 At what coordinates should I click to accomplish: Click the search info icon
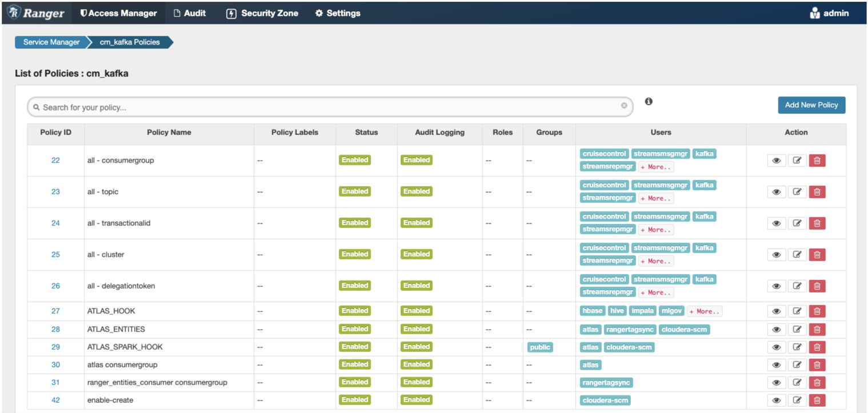click(649, 102)
